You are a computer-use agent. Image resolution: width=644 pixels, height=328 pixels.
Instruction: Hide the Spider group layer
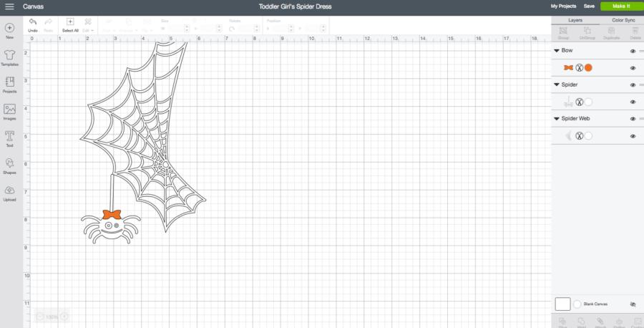point(633,85)
